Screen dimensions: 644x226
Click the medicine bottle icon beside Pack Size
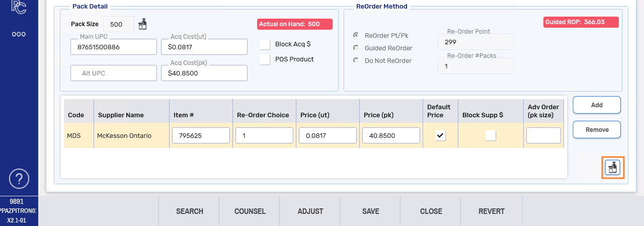tap(143, 24)
